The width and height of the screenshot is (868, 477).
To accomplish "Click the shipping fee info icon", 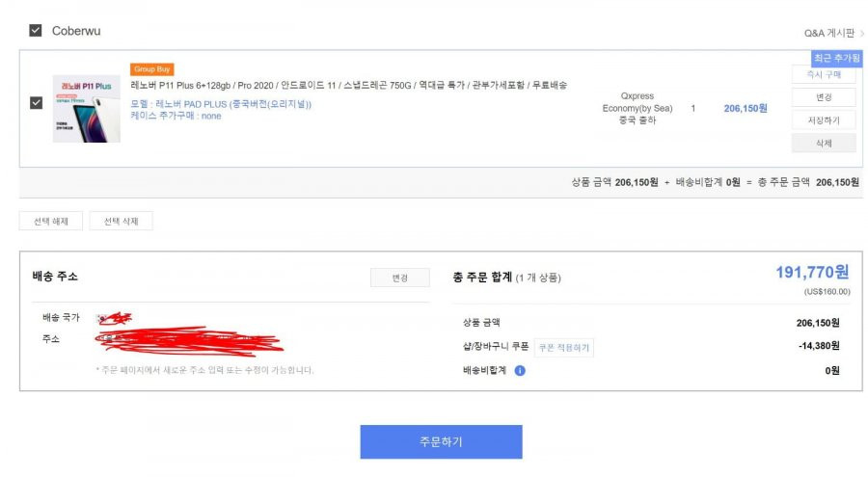I will tap(520, 371).
